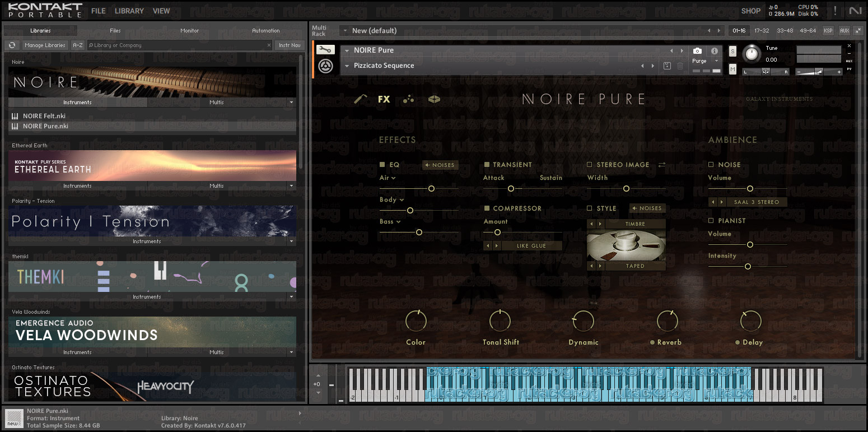Solo the instrument with the S button
This screenshot has width=868, height=432.
click(733, 52)
